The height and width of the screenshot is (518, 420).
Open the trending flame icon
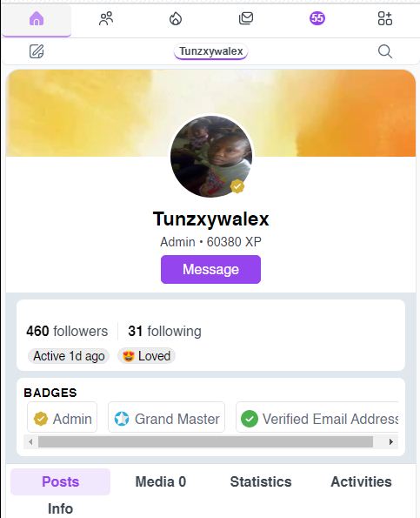click(x=176, y=19)
